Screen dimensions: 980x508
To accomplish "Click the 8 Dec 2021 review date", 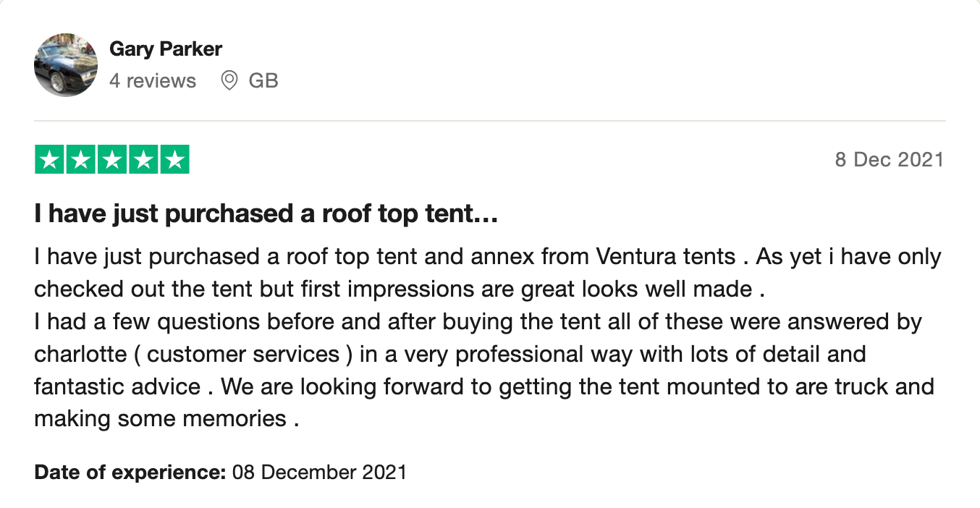I will point(890,159).
